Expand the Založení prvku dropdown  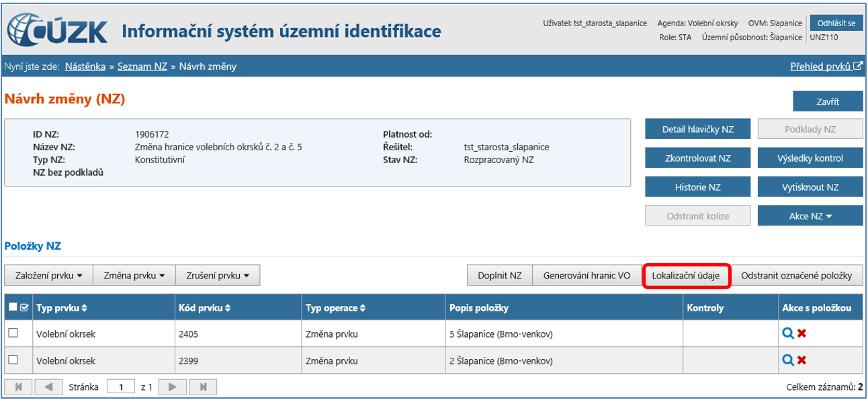pyautogui.click(x=49, y=275)
